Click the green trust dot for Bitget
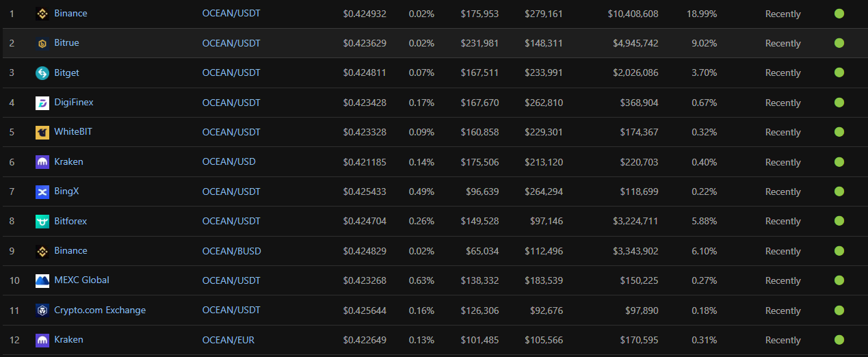 [x=839, y=72]
